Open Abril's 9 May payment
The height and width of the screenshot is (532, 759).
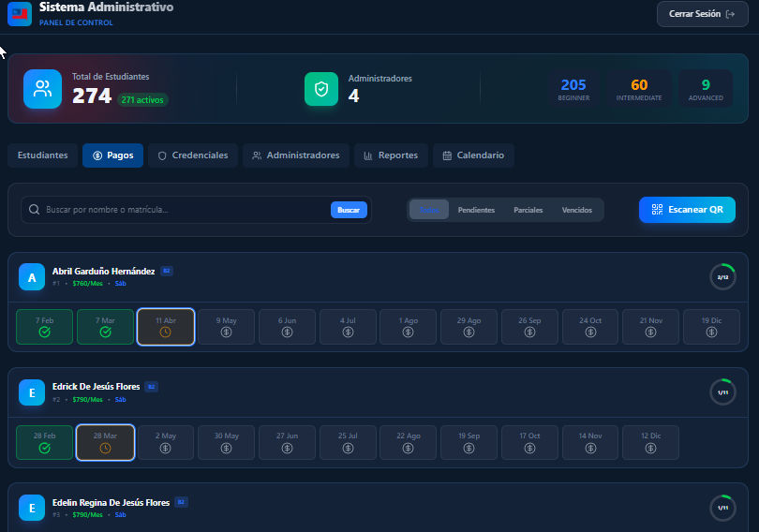pyautogui.click(x=226, y=327)
